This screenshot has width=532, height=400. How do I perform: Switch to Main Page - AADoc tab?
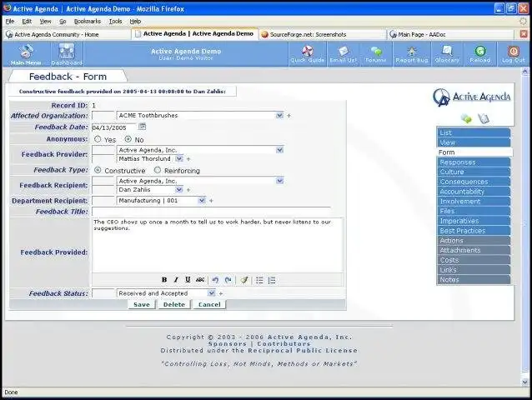[x=450, y=34]
